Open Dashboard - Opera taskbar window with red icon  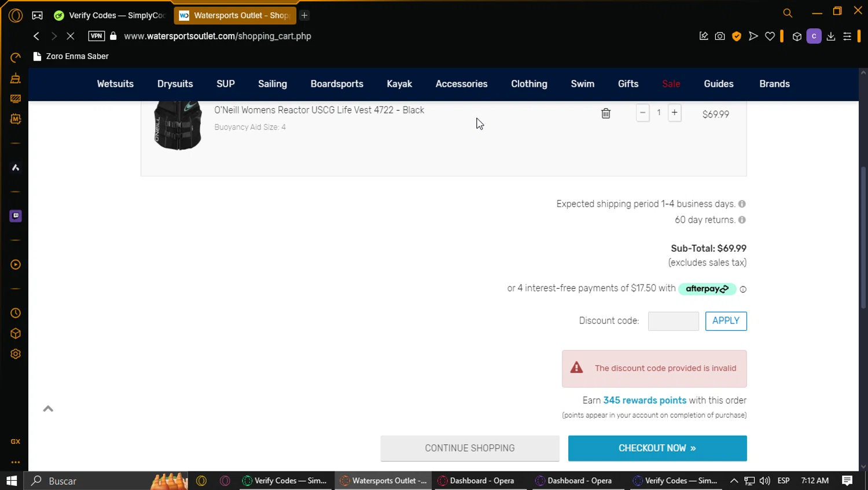point(480,481)
